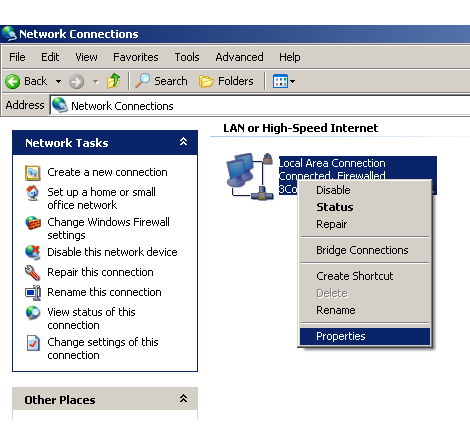
Task: Open the File menu
Action: point(17,57)
